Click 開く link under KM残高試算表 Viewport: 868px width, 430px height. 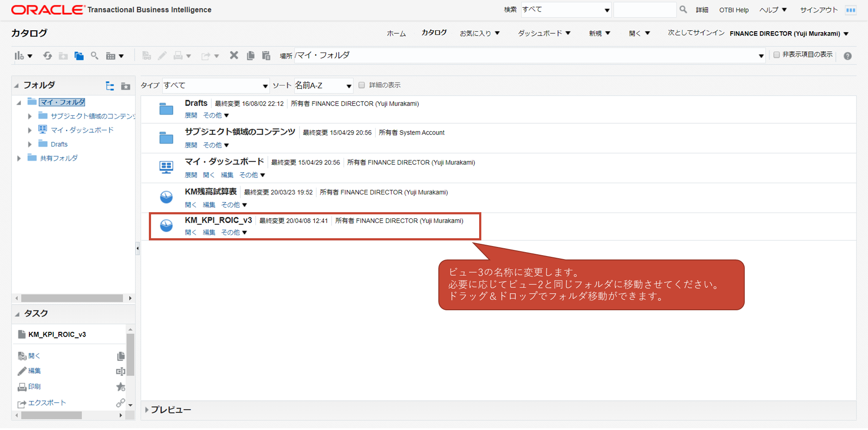[x=191, y=205]
